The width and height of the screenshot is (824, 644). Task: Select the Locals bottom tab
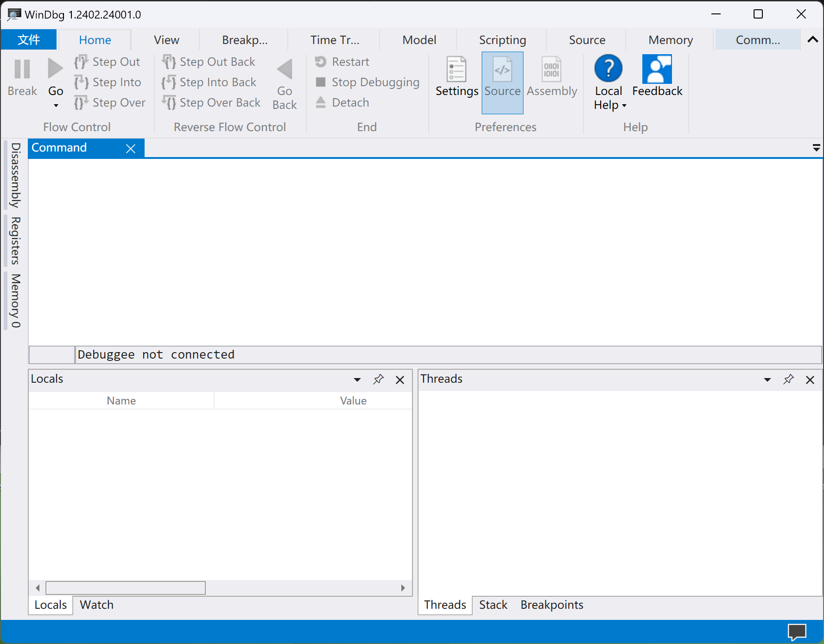tap(51, 605)
